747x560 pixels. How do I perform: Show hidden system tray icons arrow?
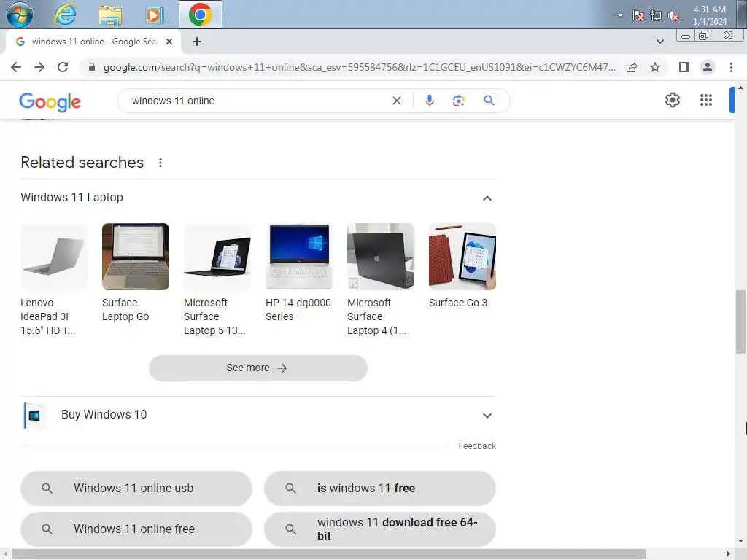coord(620,15)
